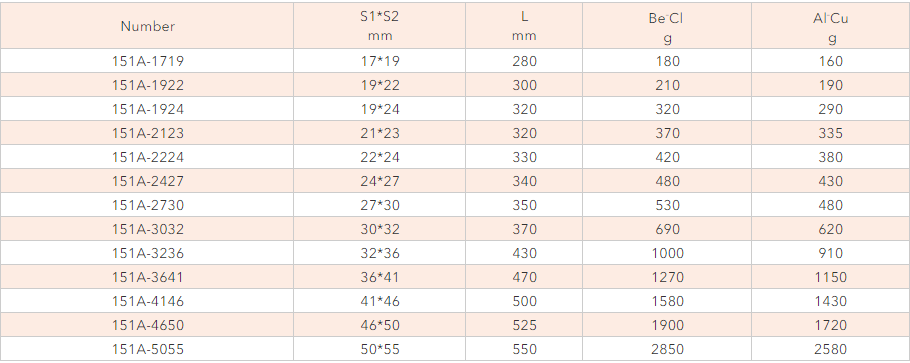The height and width of the screenshot is (363, 910).
Task: Click the 340 length value cell
Action: [x=524, y=181]
